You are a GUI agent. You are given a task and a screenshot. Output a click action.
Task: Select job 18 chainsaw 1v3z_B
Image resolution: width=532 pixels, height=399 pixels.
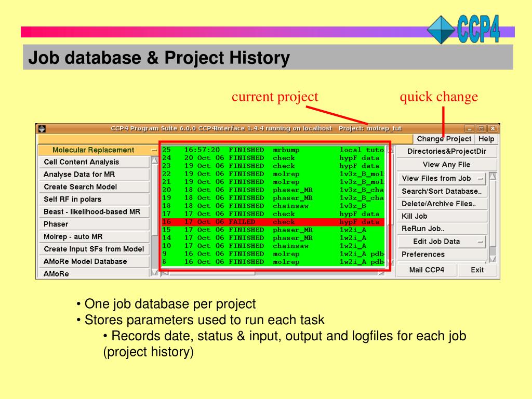pyautogui.click(x=273, y=206)
